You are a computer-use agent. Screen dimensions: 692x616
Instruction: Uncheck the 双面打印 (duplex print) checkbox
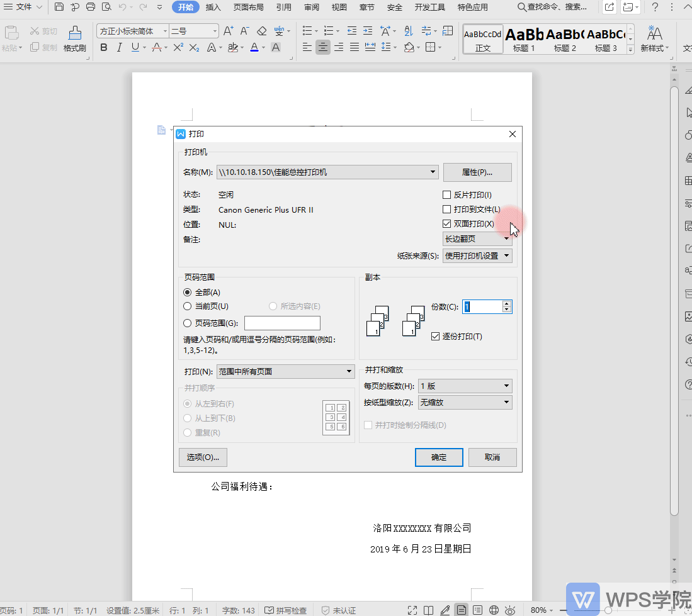click(447, 224)
